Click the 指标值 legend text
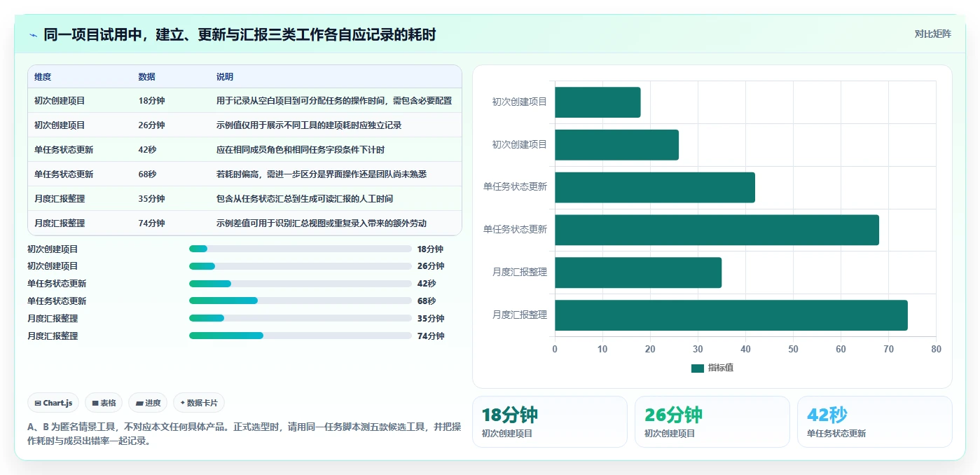980x475 pixels. click(x=720, y=368)
